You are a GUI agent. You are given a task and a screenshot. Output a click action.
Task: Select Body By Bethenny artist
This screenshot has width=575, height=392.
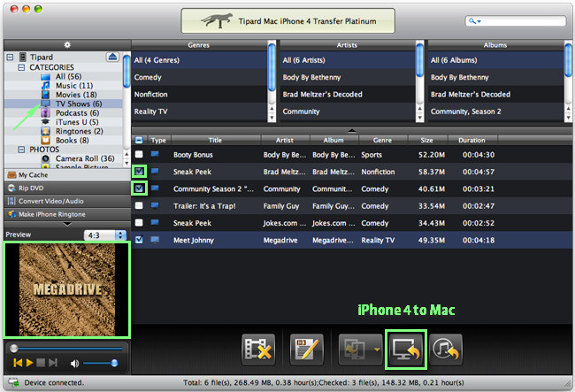[x=348, y=77]
